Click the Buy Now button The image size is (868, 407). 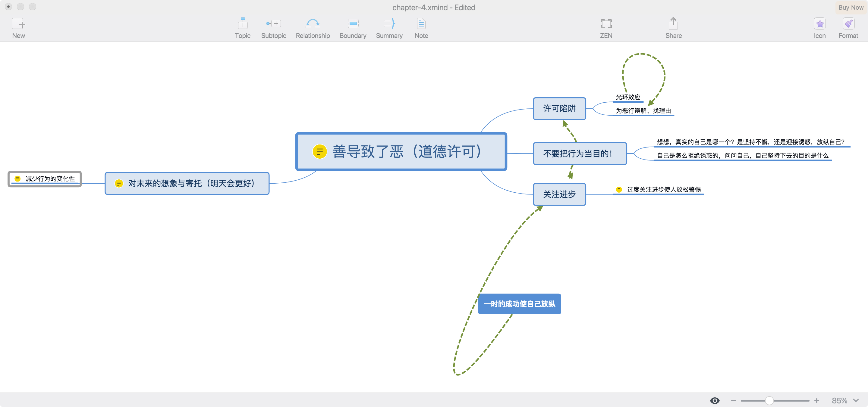(851, 8)
